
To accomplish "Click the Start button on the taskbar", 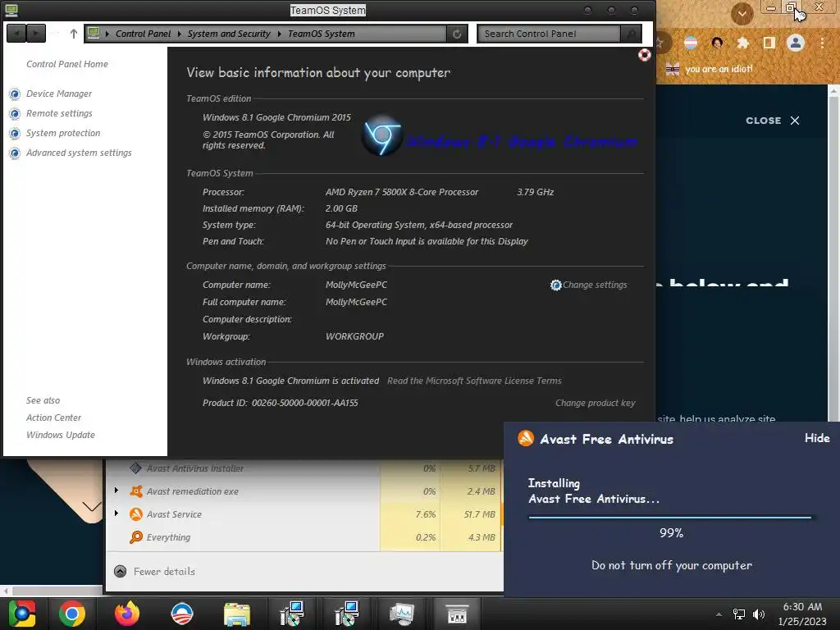I will [22, 614].
